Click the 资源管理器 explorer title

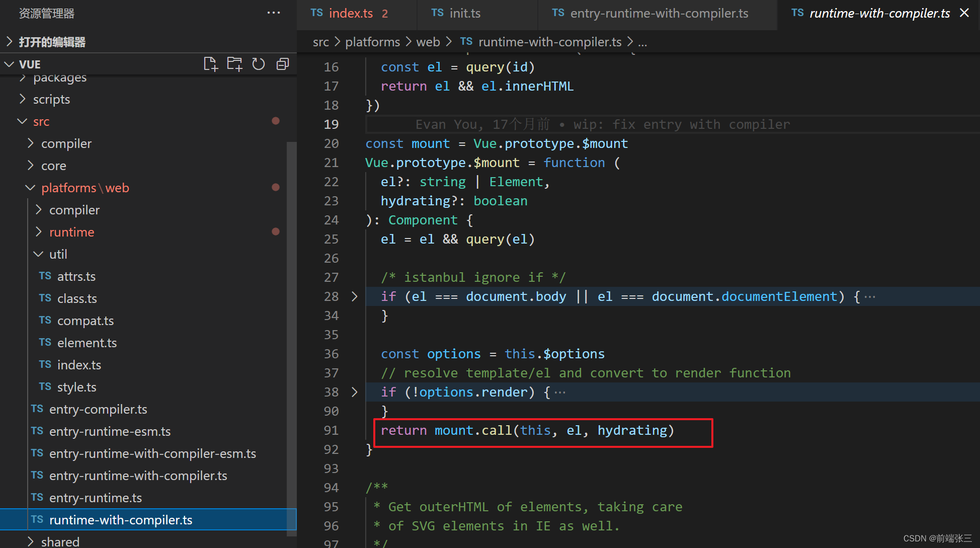click(47, 14)
